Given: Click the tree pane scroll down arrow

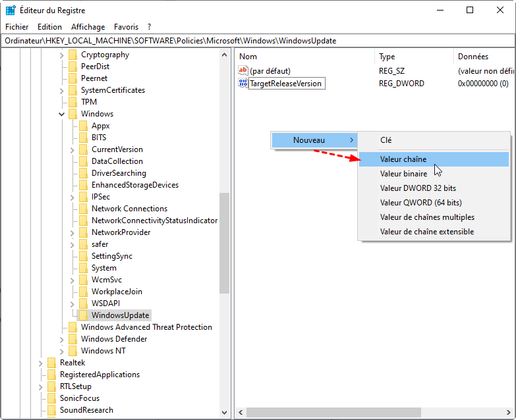Looking at the screenshot, I should pyautogui.click(x=225, y=413).
